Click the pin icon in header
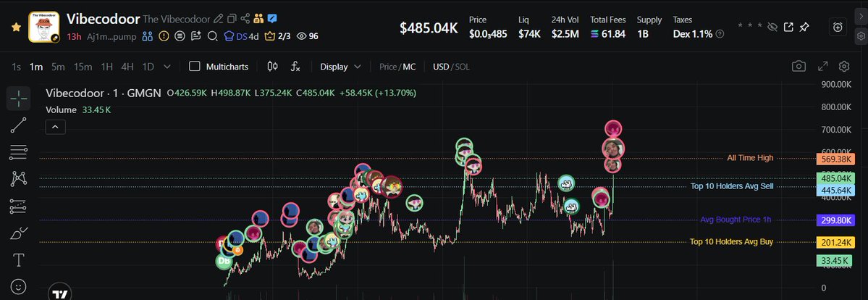Viewport: 868px width, 300px height. tap(805, 27)
